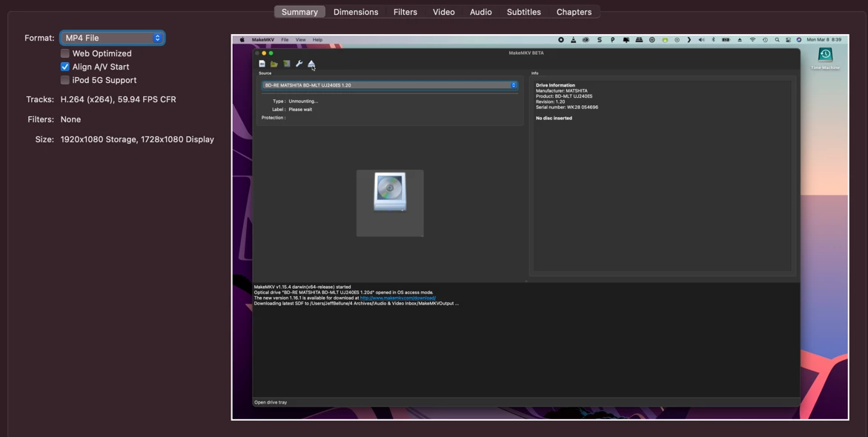This screenshot has height=437, width=868.
Task: Click the Time Machine clock menu bar icon
Action: click(x=765, y=40)
